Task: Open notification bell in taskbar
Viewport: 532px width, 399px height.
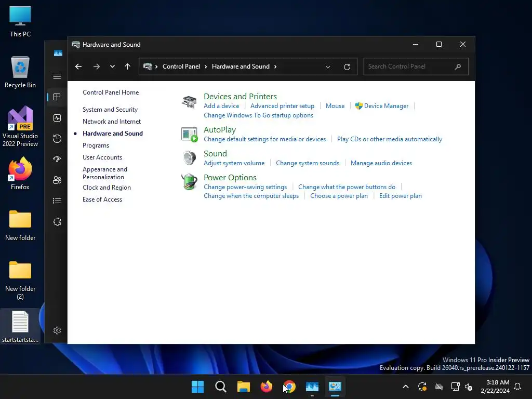Action: coord(517,387)
